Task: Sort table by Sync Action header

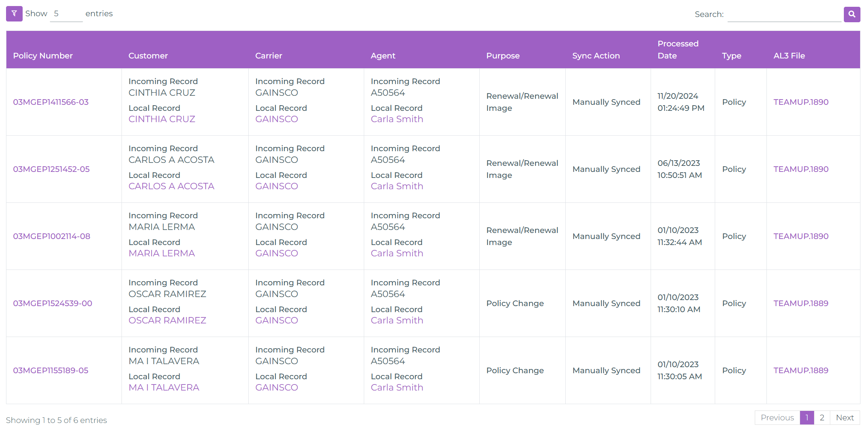Action: point(596,56)
